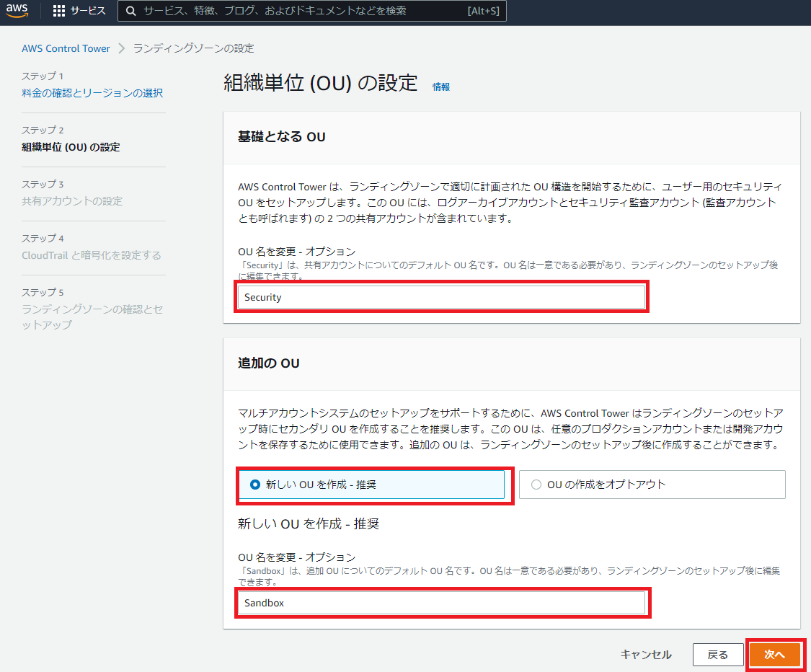Click ランディングゾーンの設定 breadcrumb text
The height and width of the screenshot is (672, 811).
pos(193,48)
